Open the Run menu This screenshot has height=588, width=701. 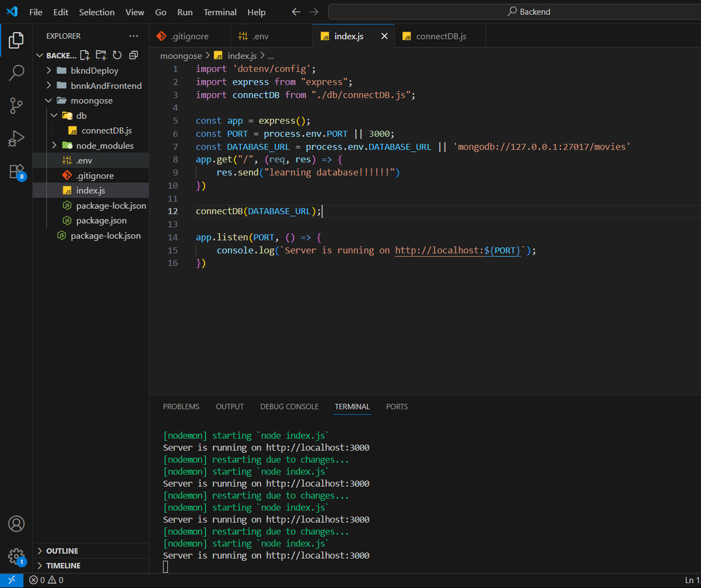[185, 12]
